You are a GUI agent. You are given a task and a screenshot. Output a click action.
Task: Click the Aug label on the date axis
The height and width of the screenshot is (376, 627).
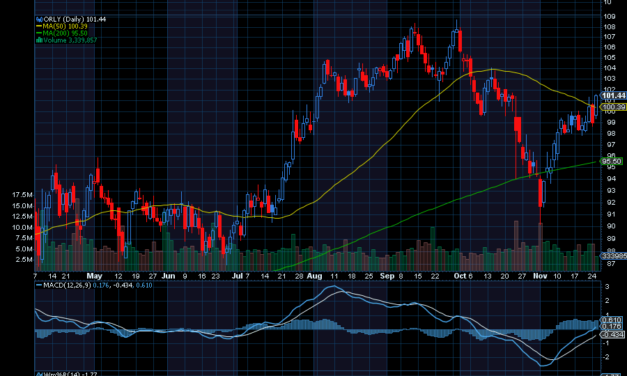(x=315, y=276)
